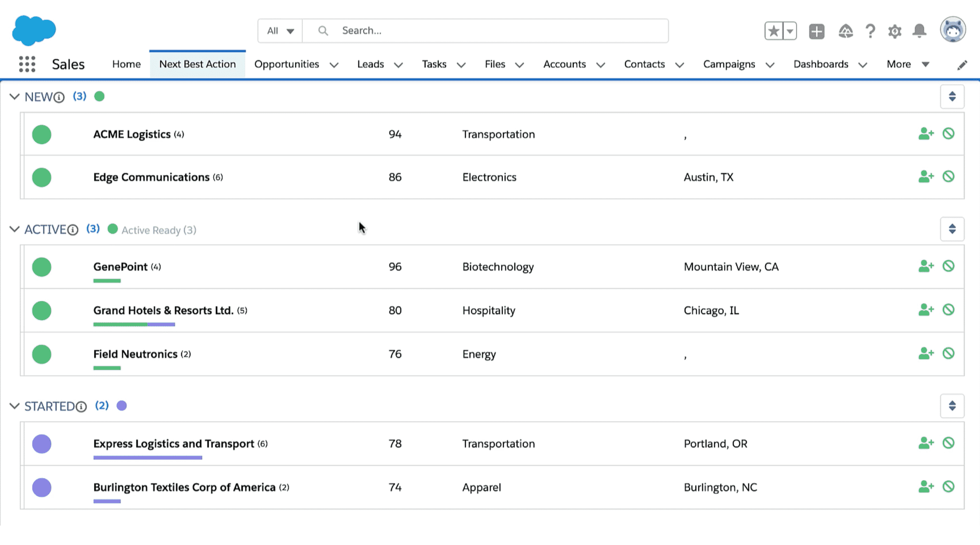The image size is (980, 545).
Task: Open the GenePoint account link
Action: pyautogui.click(x=120, y=267)
